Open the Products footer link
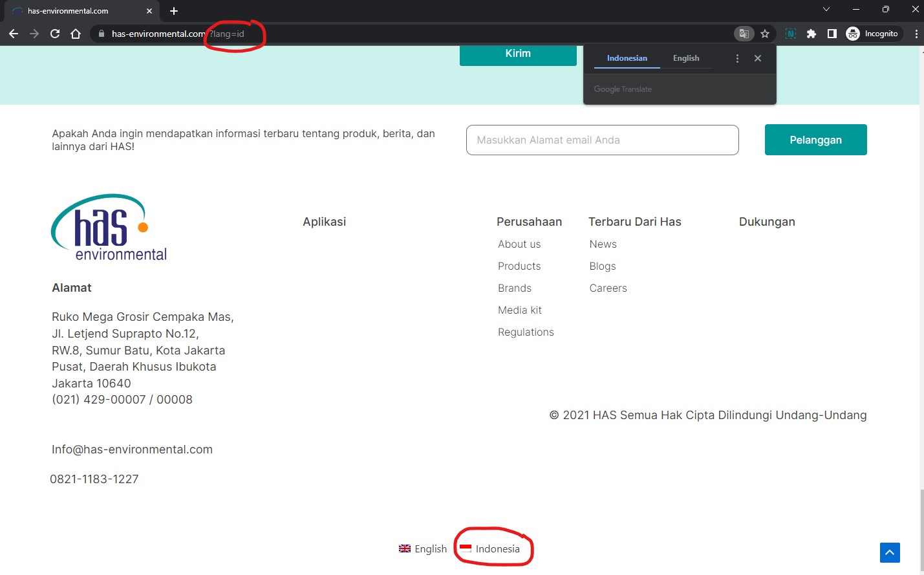The width and height of the screenshot is (924, 575). (x=519, y=266)
